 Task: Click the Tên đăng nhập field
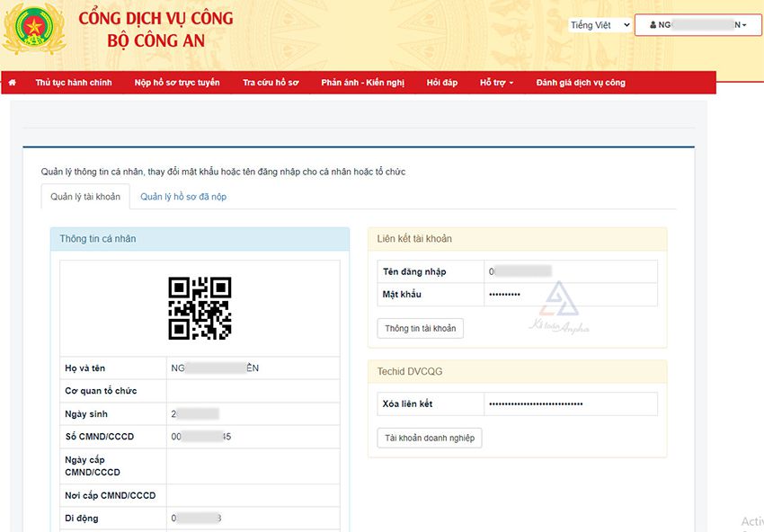(570, 271)
